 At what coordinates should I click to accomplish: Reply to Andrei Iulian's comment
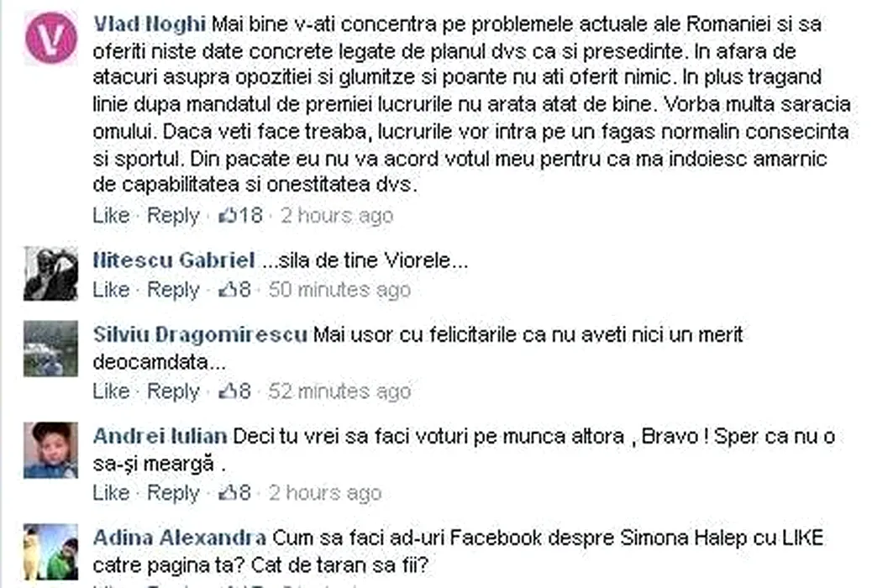173,493
